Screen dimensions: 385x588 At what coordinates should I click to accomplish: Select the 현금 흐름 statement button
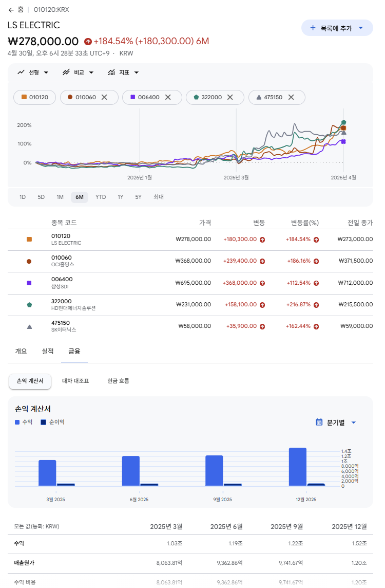coord(118,381)
